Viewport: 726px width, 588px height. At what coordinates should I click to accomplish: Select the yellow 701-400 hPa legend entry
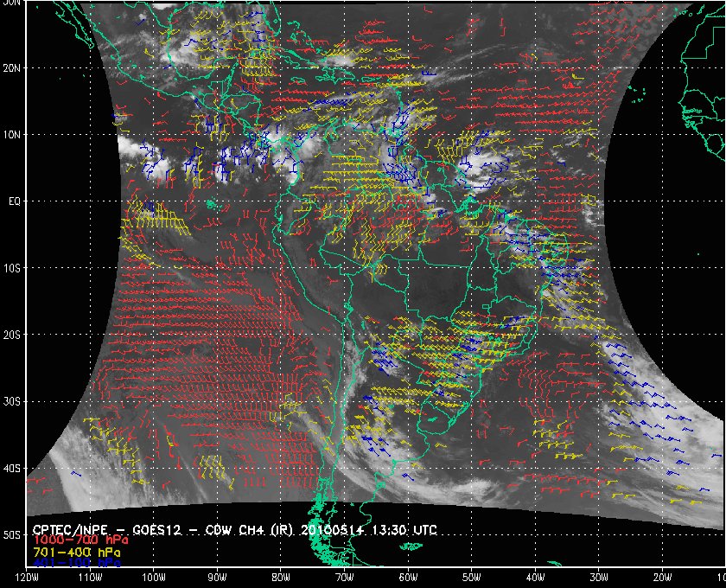pyautogui.click(x=76, y=553)
